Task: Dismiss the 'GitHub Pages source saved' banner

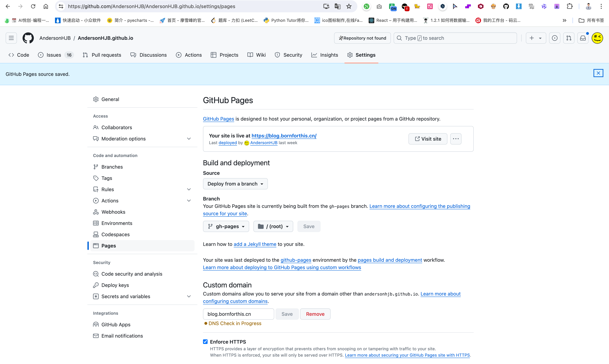Action: [598, 73]
